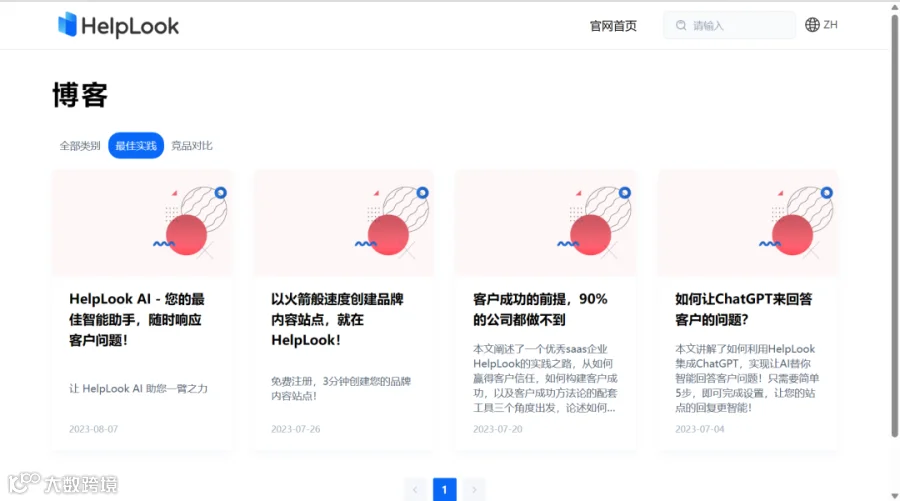This screenshot has height=501, width=900.
Task: Open article 如何让ChatGPT来回答客户的问题
Action: pos(743,309)
